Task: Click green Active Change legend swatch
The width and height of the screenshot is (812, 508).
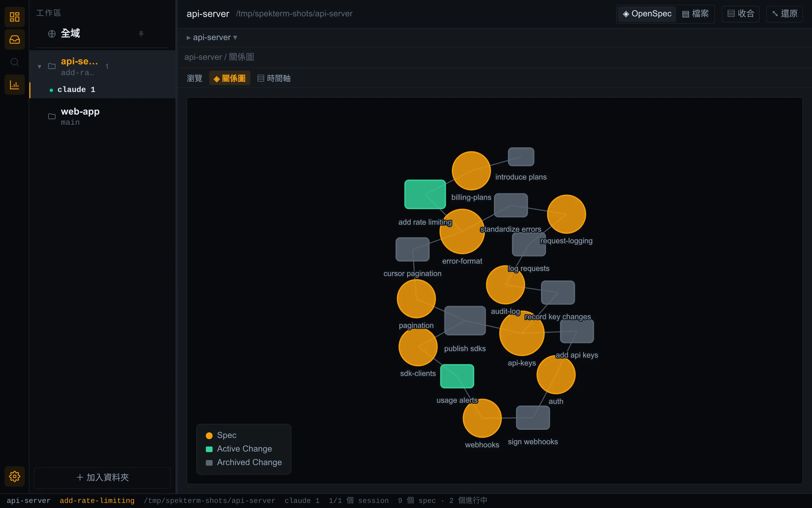Action: [209, 449]
